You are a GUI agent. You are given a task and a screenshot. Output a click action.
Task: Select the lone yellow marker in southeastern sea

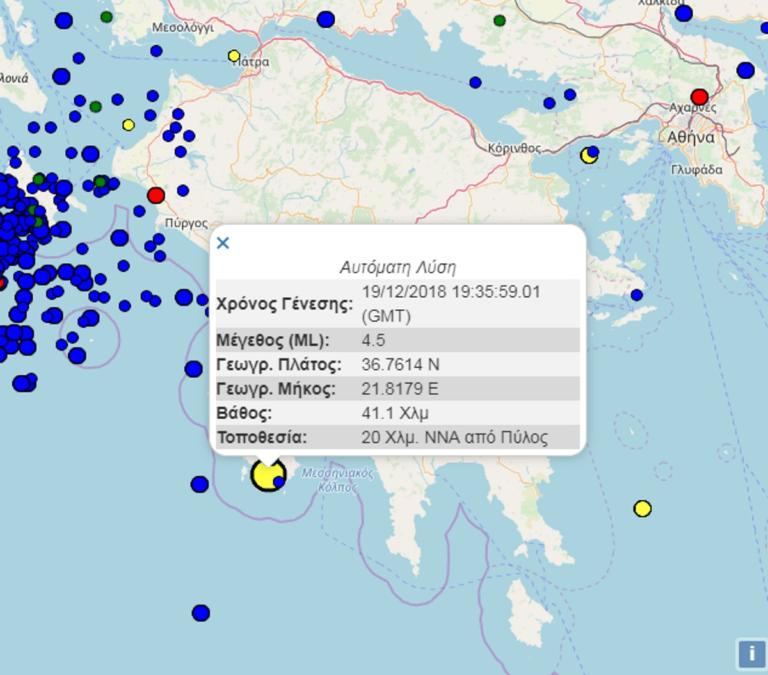point(642,509)
